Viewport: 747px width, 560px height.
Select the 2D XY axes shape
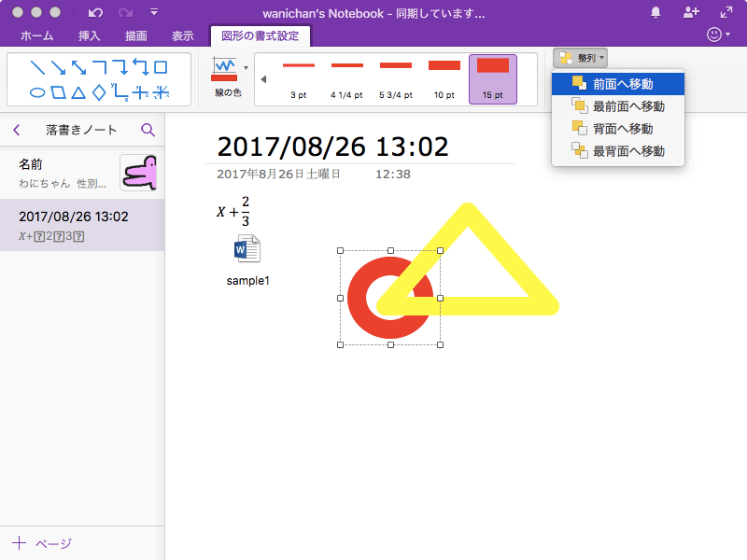click(x=120, y=92)
